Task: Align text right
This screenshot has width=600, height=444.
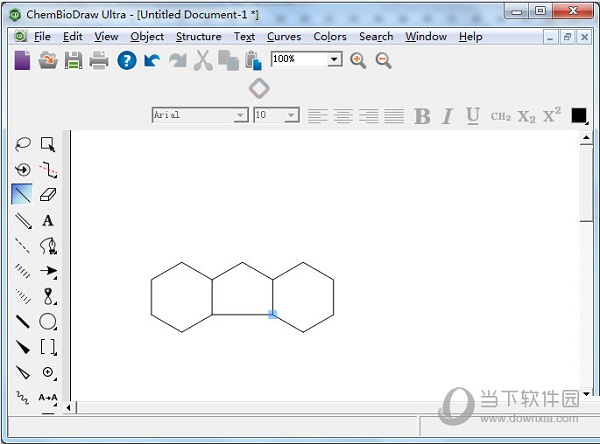Action: point(368,116)
